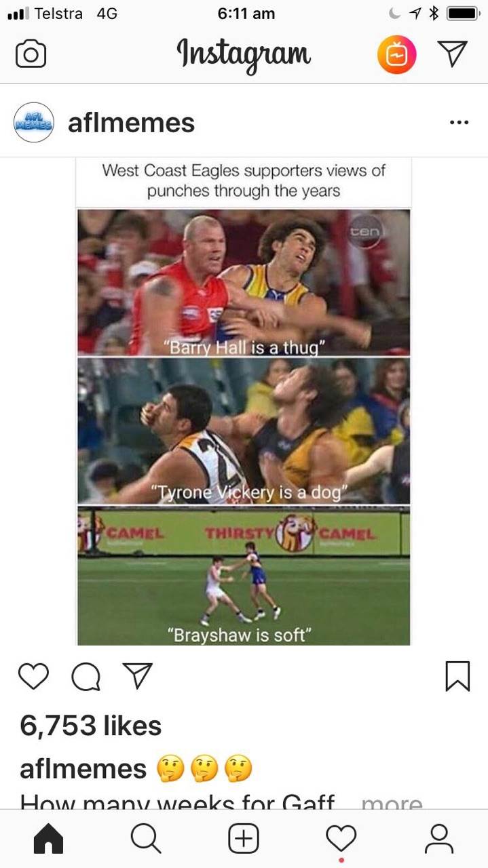Open your Profile tab
The width and height of the screenshot is (488, 868).
pos(439,839)
